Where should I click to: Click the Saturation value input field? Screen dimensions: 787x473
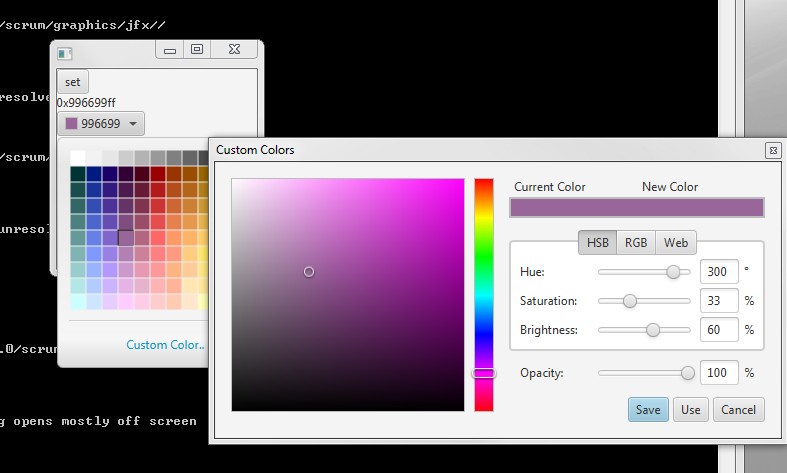718,301
